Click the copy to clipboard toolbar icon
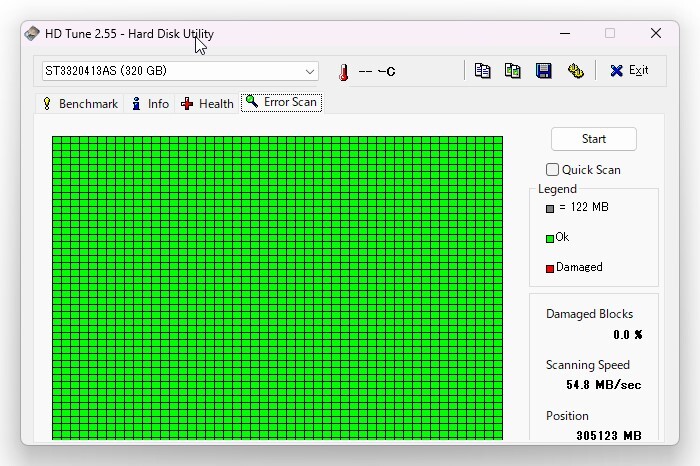Image resolution: width=700 pixels, height=466 pixels. point(482,71)
